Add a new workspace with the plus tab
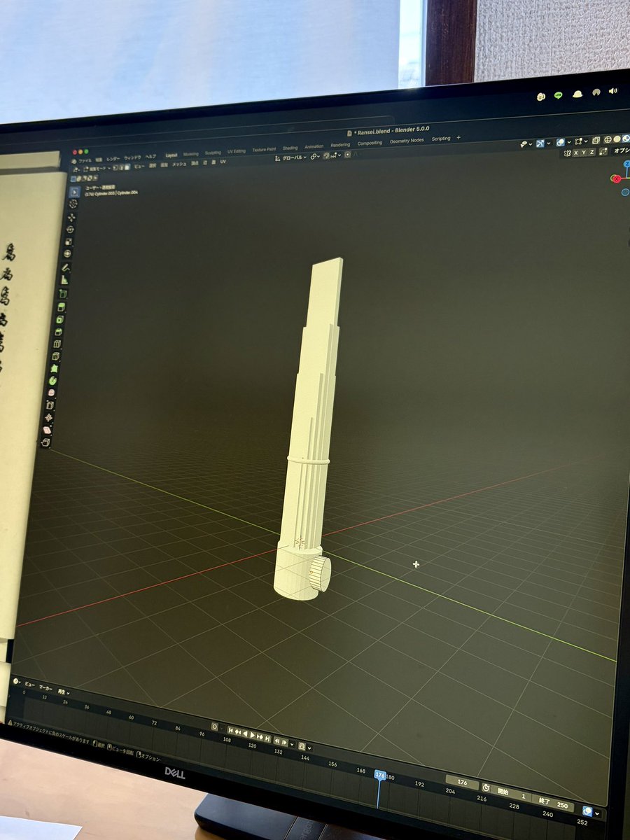This screenshot has height=840, width=630. tap(458, 138)
